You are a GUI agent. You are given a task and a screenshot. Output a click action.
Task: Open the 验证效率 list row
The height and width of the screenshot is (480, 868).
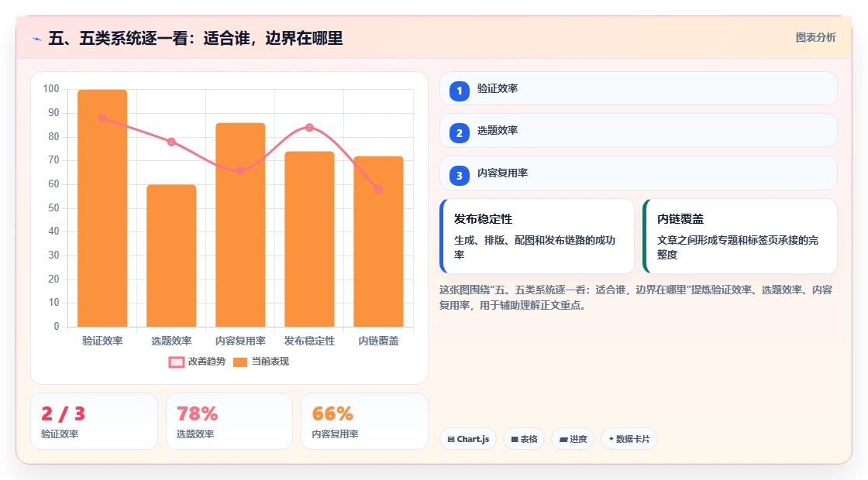(639, 88)
